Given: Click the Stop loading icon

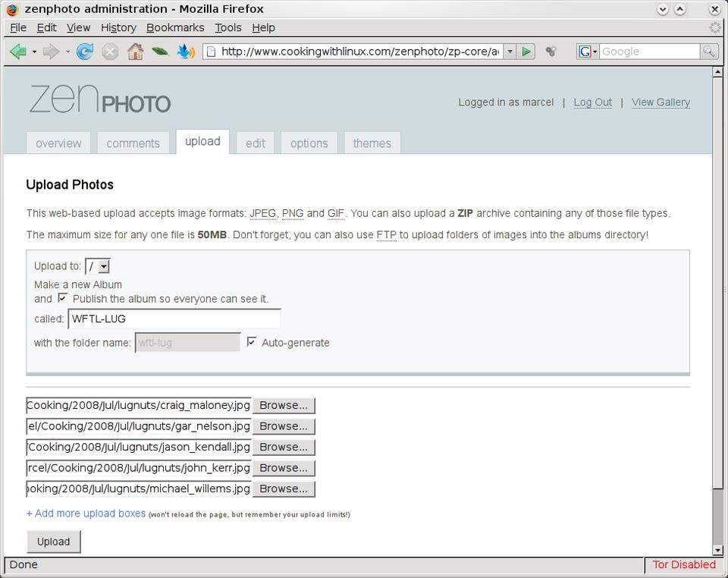Looking at the screenshot, I should 110,52.
